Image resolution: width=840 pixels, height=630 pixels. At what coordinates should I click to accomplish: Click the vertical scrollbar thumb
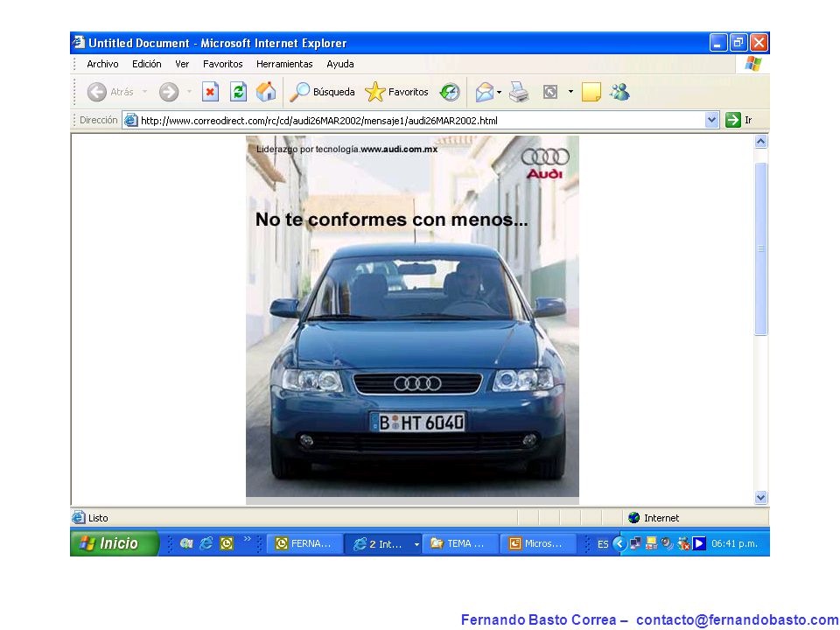point(760,249)
